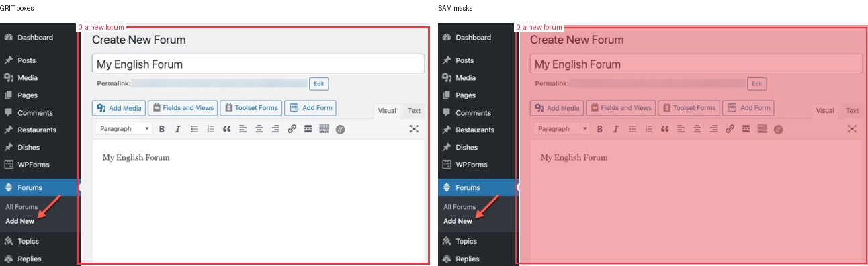The height and width of the screenshot is (266, 868).
Task: Toggle Italic in the SAM masks editor toolbar
Action: tap(616, 129)
